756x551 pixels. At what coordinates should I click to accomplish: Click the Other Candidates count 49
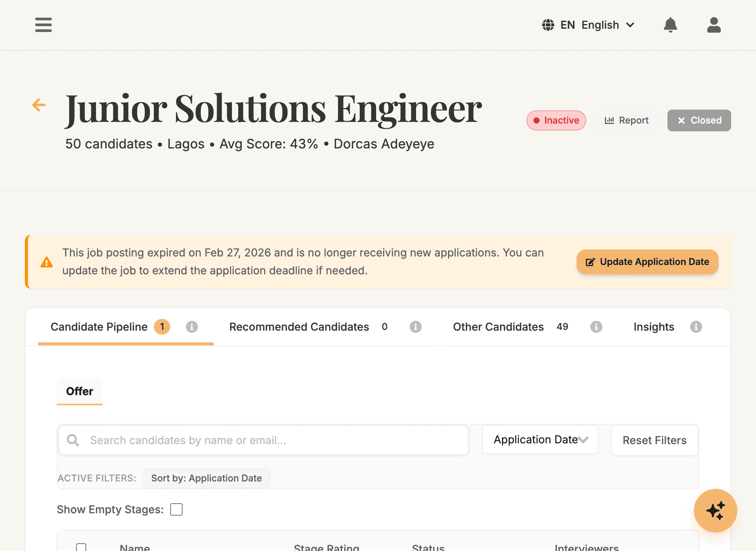pyautogui.click(x=562, y=326)
